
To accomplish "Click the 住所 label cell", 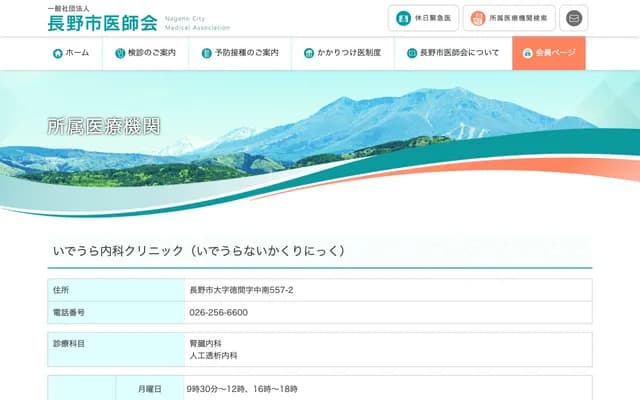I will pyautogui.click(x=116, y=290).
